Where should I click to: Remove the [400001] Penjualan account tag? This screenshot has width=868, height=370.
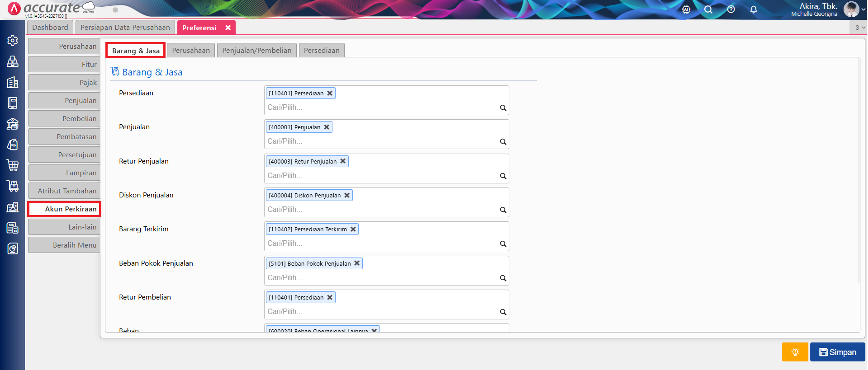point(327,127)
